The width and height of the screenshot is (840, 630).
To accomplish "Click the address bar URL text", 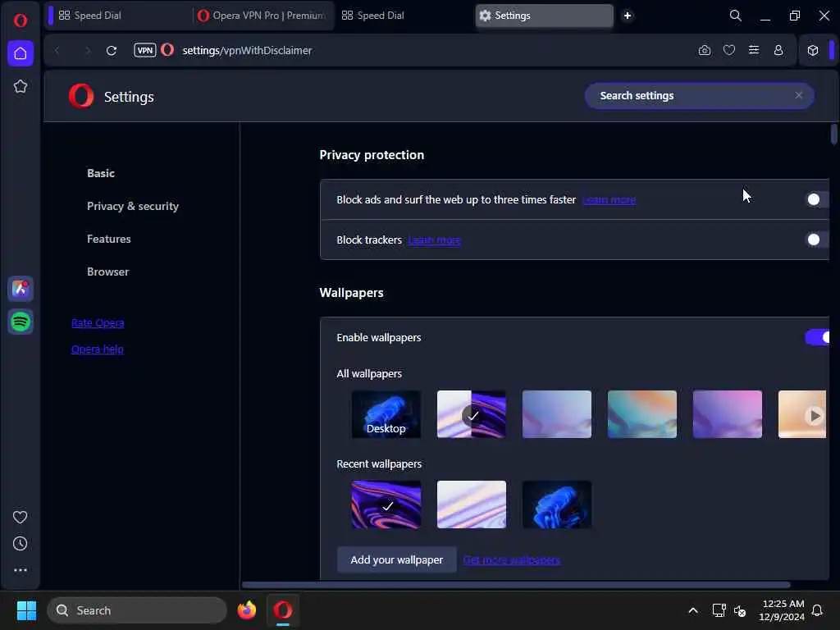I will [247, 50].
